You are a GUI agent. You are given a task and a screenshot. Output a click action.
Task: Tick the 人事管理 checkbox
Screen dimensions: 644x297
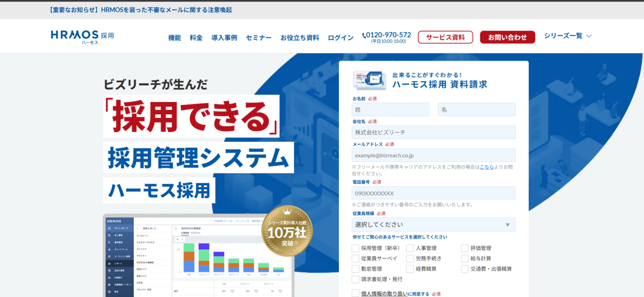click(410, 248)
